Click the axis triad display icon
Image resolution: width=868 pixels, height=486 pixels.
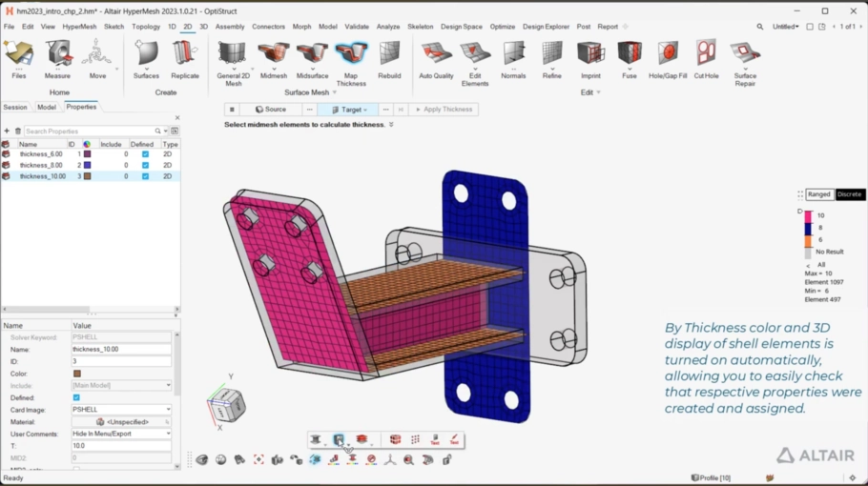pos(390,459)
